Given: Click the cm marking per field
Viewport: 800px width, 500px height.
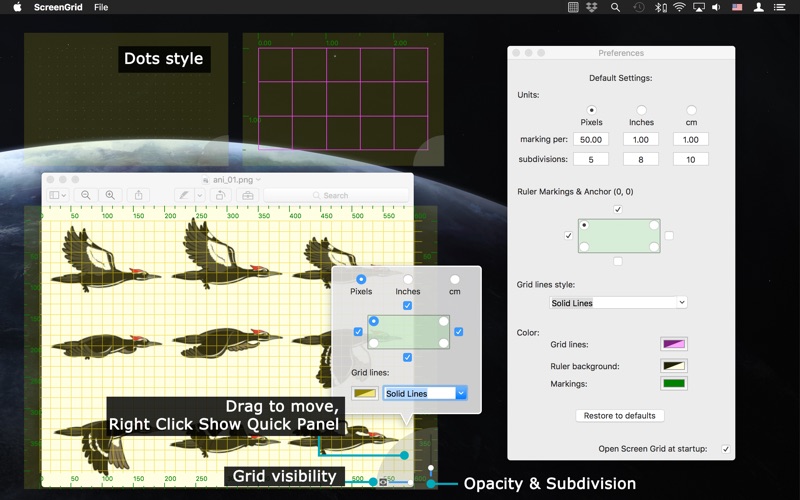Looking at the screenshot, I should pyautogui.click(x=691, y=139).
